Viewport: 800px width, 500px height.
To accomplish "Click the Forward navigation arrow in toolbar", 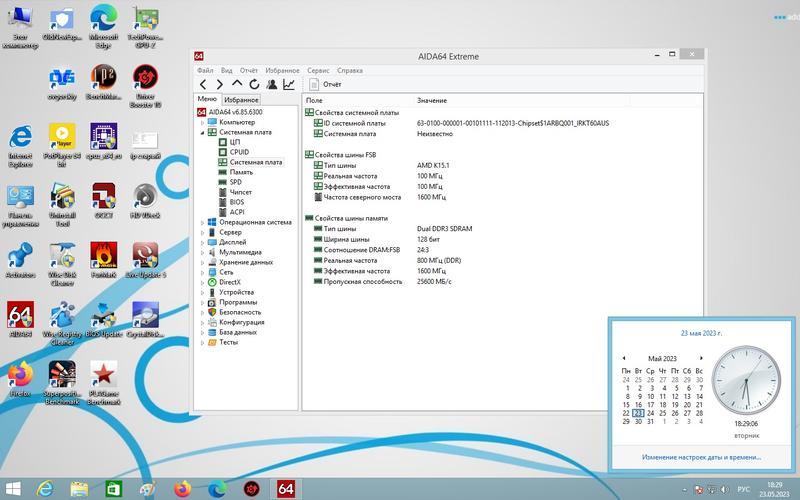I will click(x=219, y=85).
